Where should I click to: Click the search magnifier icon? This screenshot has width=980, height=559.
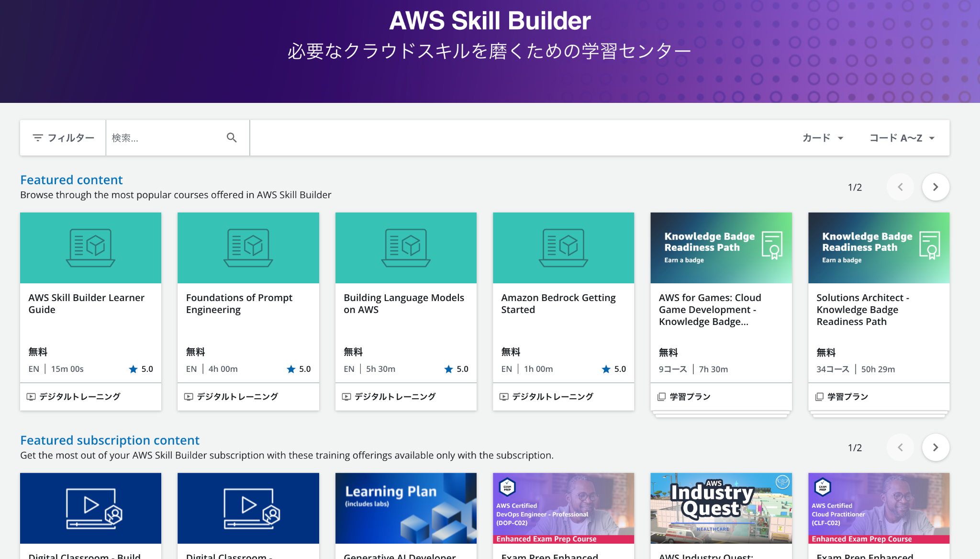232,138
